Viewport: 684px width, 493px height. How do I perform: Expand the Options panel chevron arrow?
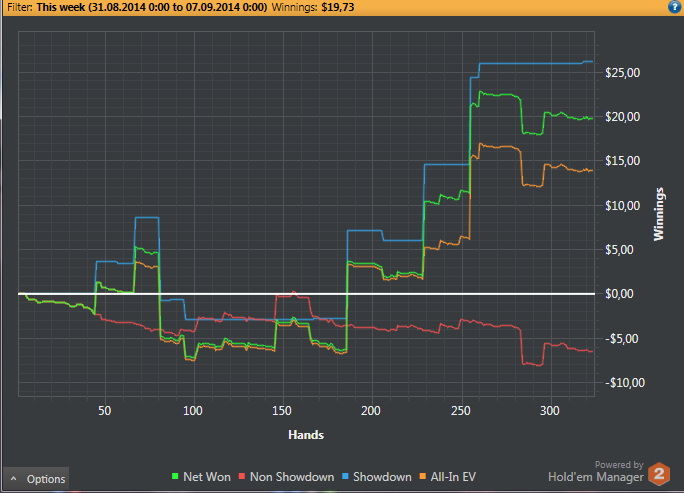(14, 479)
